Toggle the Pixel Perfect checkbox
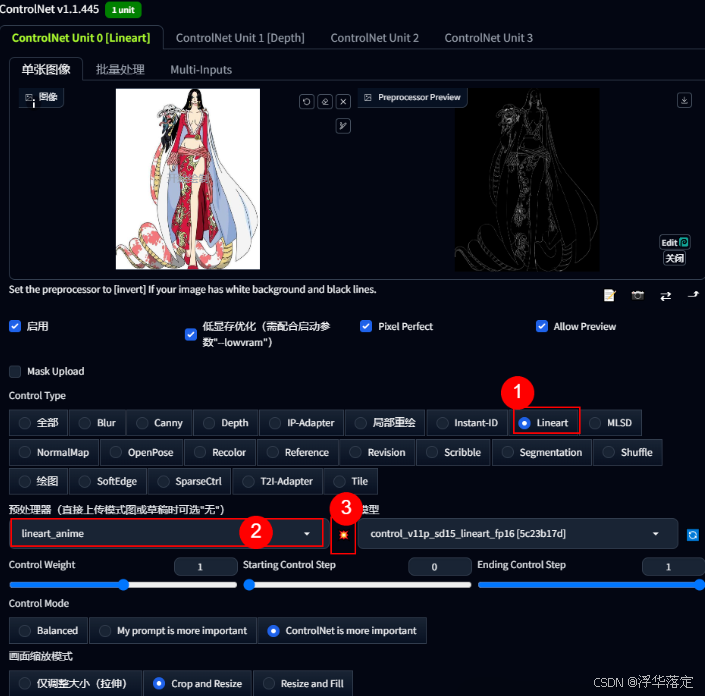This screenshot has width=705, height=696. [366, 326]
